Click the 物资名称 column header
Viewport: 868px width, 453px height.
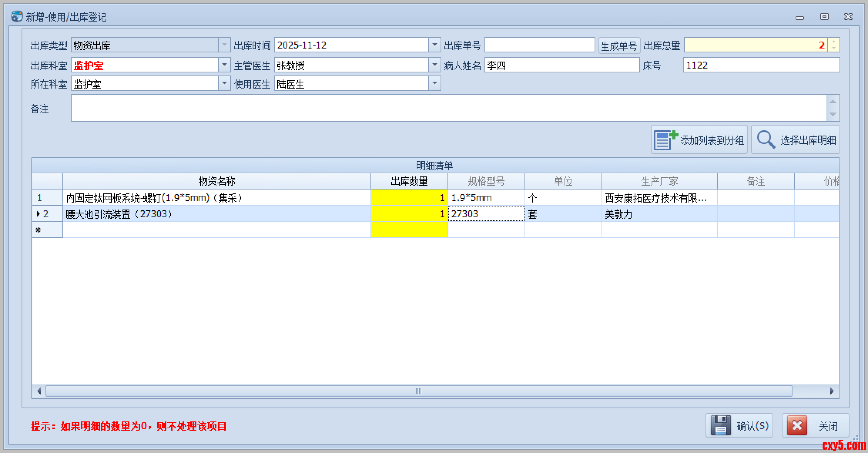216,181
